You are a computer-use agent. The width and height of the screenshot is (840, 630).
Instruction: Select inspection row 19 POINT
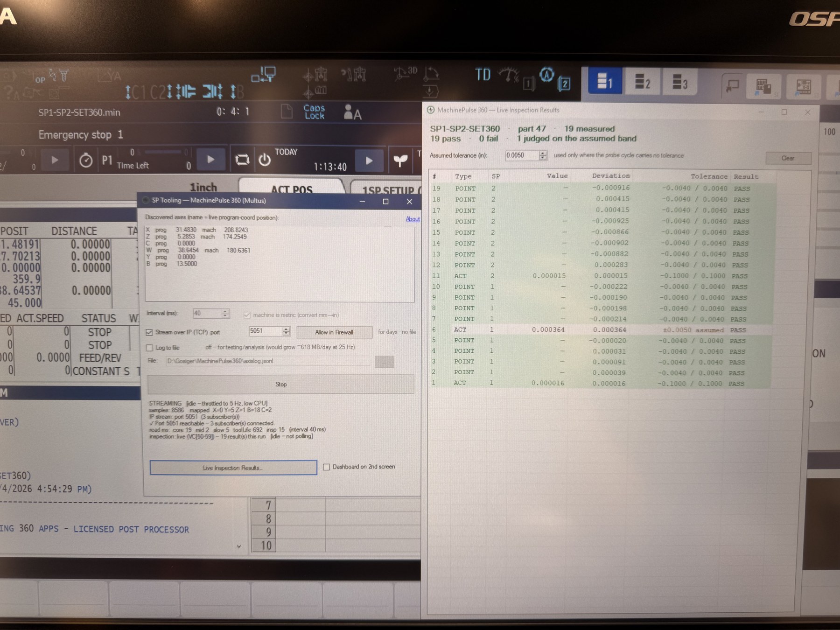[x=602, y=188]
